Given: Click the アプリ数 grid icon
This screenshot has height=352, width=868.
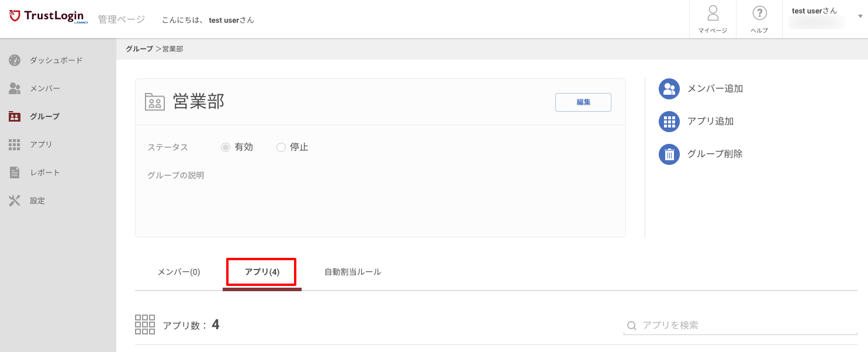Looking at the screenshot, I should click(145, 325).
